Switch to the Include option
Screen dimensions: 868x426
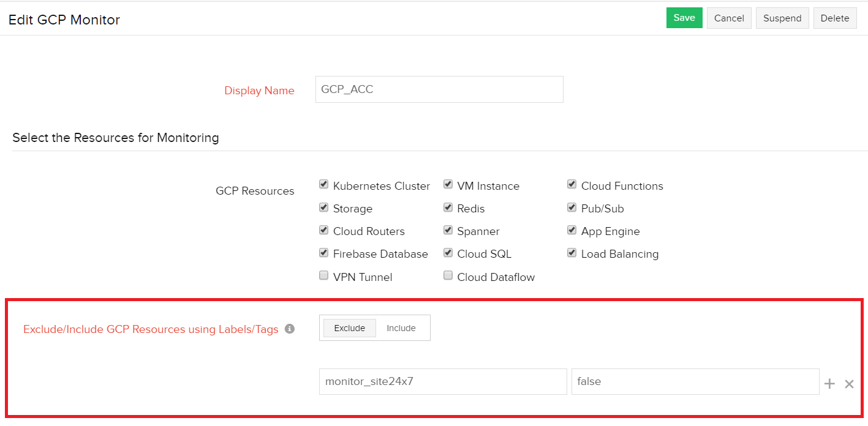(x=401, y=328)
